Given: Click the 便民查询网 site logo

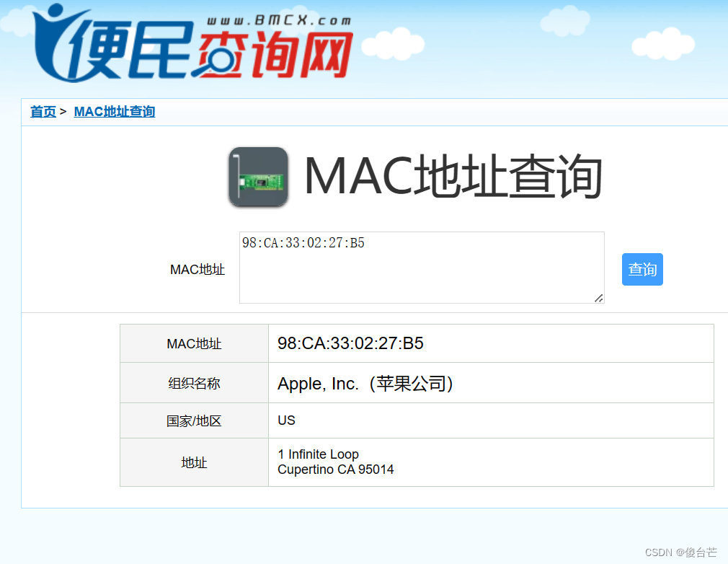Looking at the screenshot, I should pyautogui.click(x=192, y=43).
